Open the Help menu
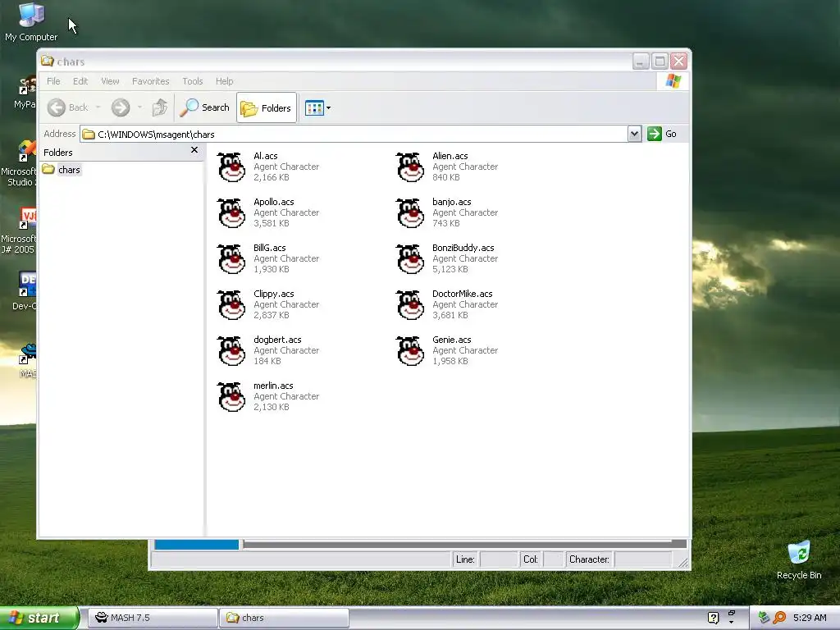 [225, 81]
